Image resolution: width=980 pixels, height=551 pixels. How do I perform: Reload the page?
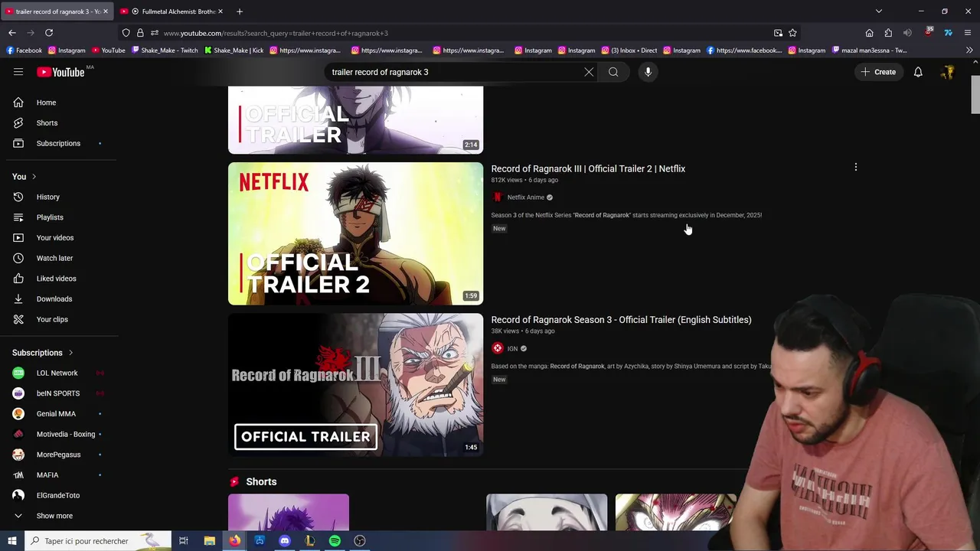pyautogui.click(x=49, y=33)
